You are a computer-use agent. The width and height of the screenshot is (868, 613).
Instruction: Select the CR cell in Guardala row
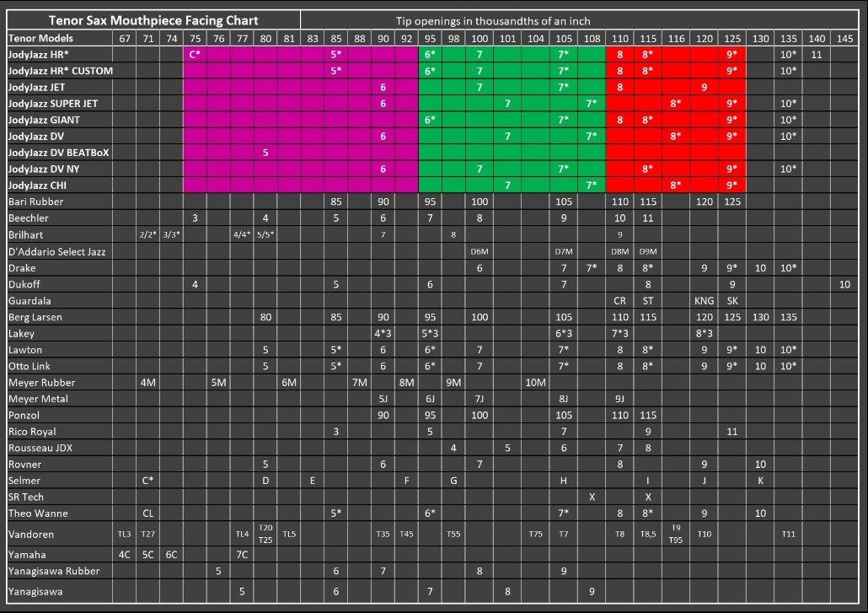(x=619, y=301)
